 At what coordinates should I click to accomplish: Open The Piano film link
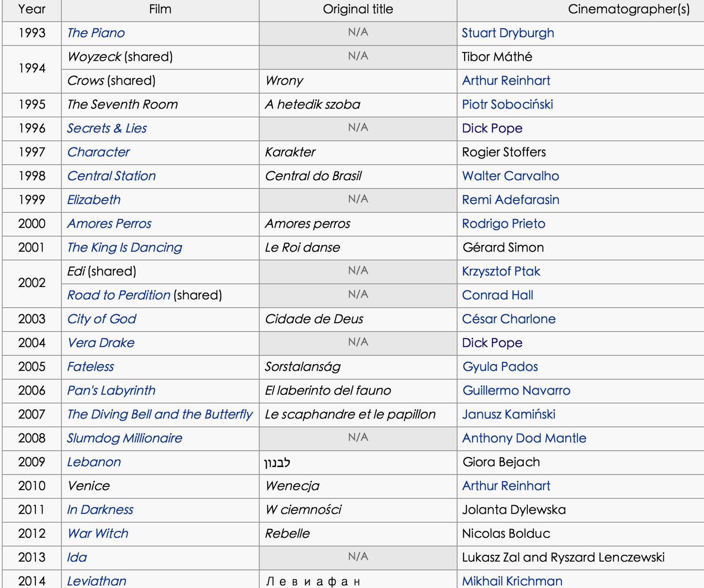point(96,33)
